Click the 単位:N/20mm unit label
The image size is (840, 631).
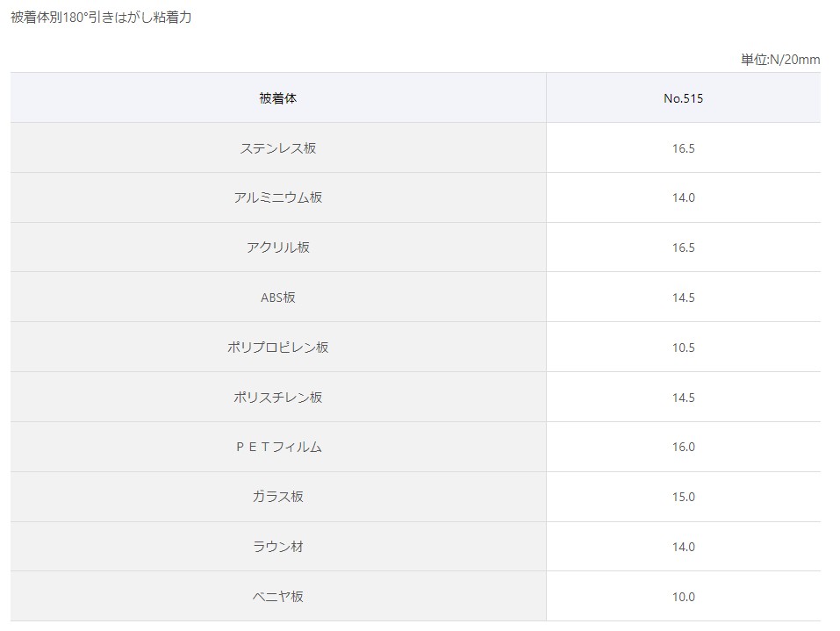(780, 60)
